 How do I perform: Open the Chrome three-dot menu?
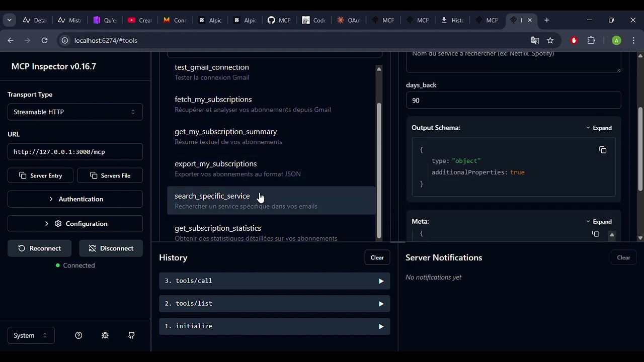point(633,40)
